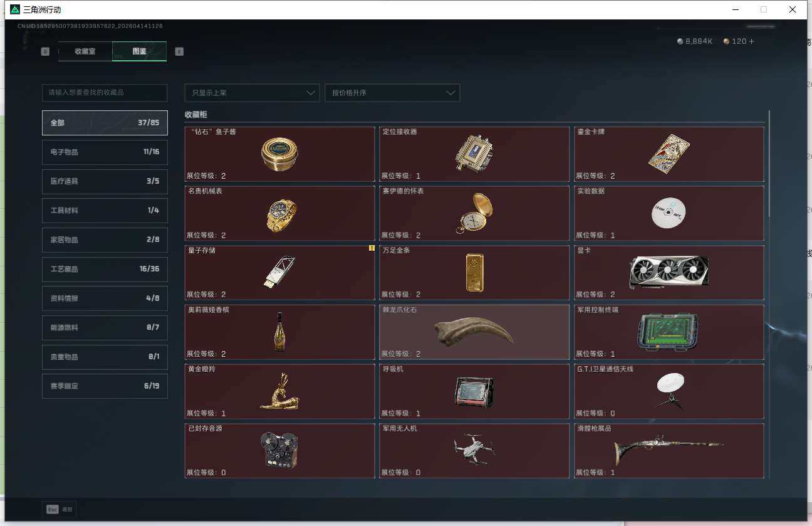812x526 pixels.
Task: Click the gold coin icon beside 120
Action: point(726,41)
